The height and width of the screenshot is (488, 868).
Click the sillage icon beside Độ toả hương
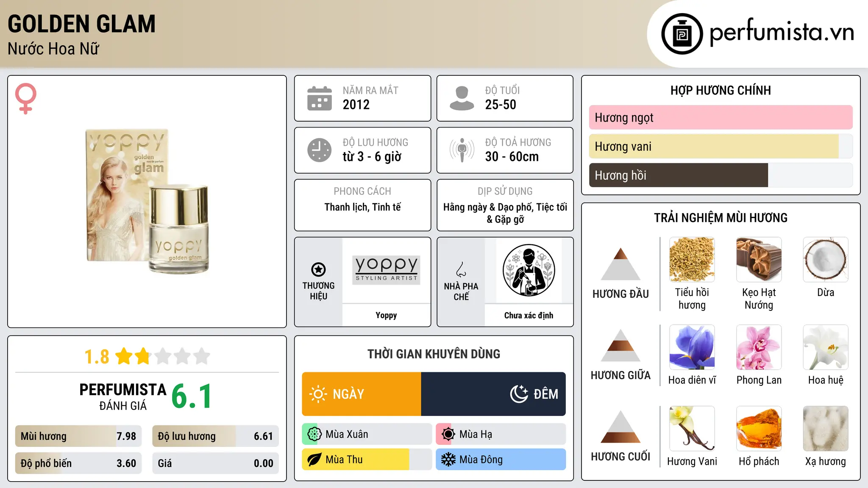pyautogui.click(x=462, y=150)
